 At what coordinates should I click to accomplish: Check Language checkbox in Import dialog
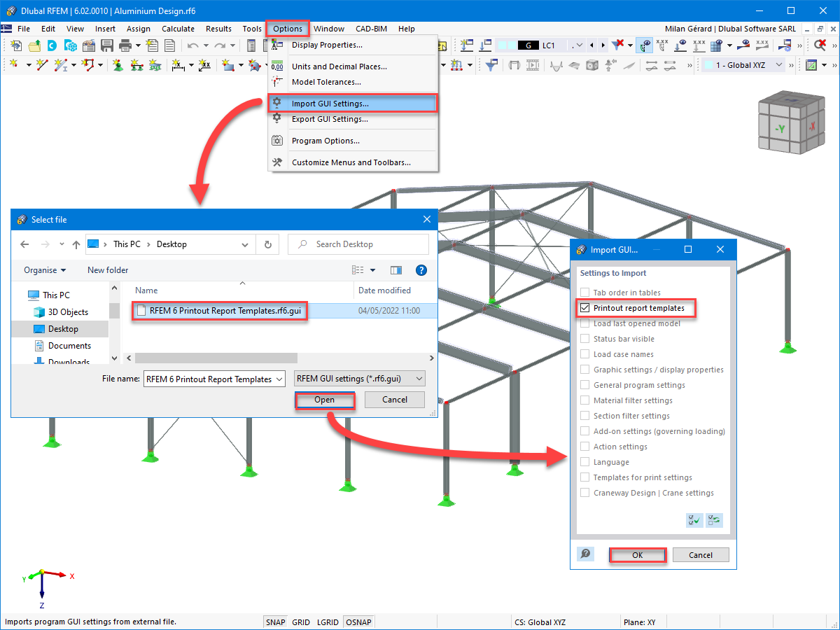[585, 462]
